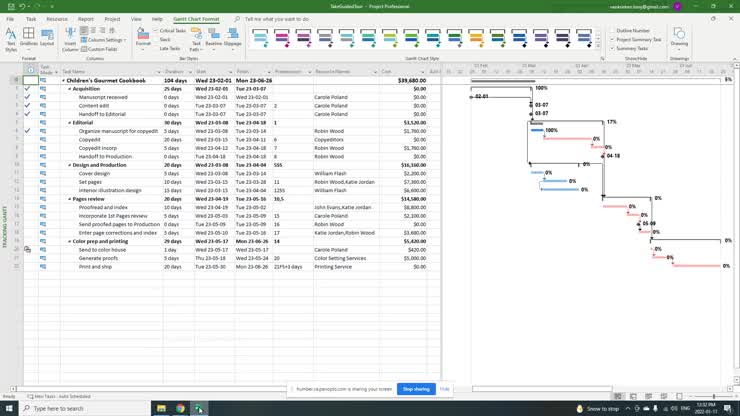Click the Insert Column icon

tap(70, 38)
